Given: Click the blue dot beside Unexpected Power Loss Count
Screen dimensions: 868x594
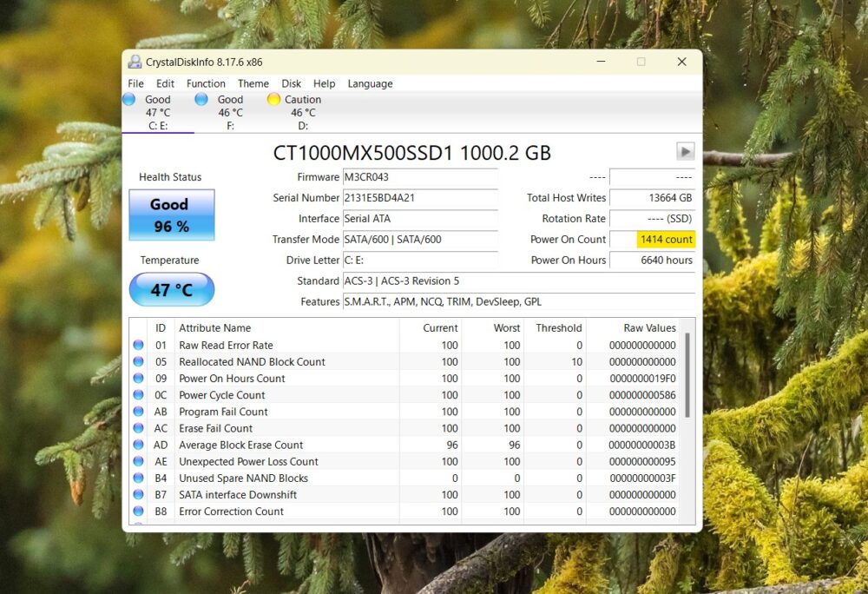Looking at the screenshot, I should (139, 461).
